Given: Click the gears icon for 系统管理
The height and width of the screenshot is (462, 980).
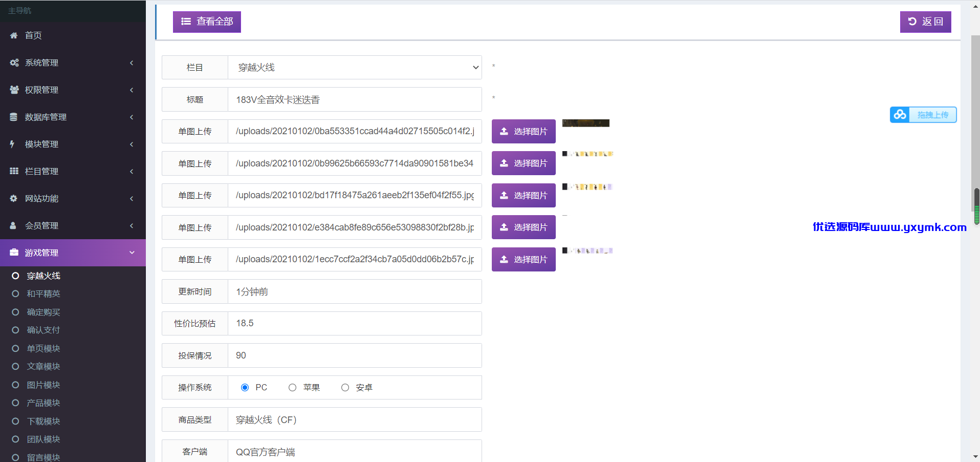Looking at the screenshot, I should click(x=14, y=62).
